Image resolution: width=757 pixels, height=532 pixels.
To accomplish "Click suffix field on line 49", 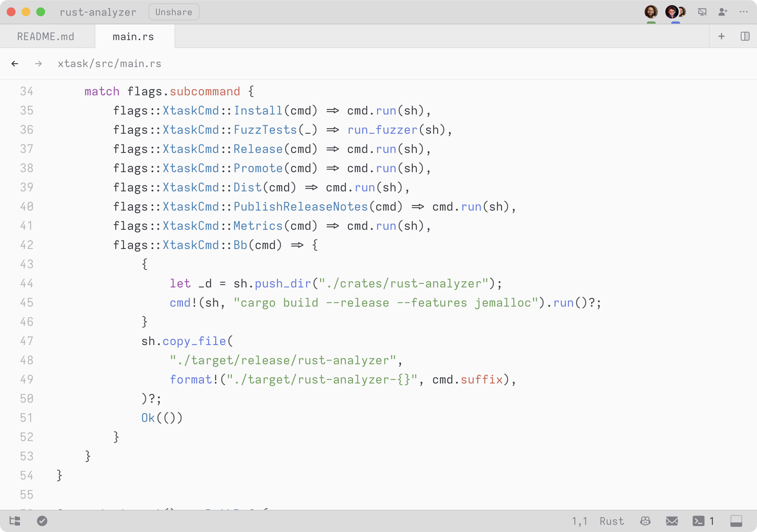I will [x=482, y=379].
